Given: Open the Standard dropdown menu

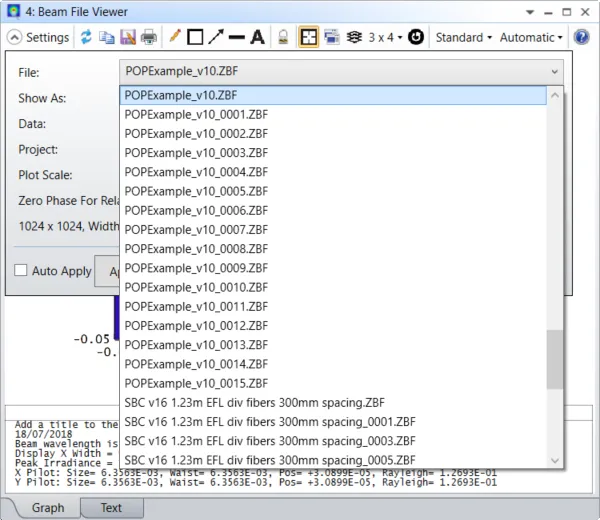Looking at the screenshot, I should coord(463,37).
